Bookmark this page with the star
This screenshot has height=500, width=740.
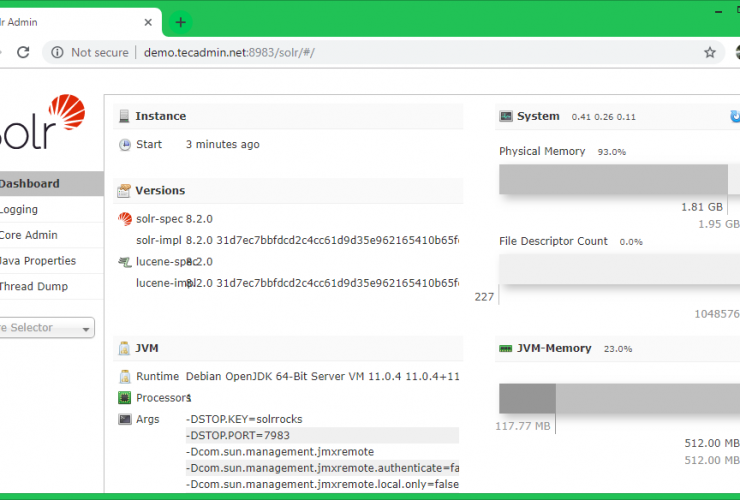tap(710, 53)
